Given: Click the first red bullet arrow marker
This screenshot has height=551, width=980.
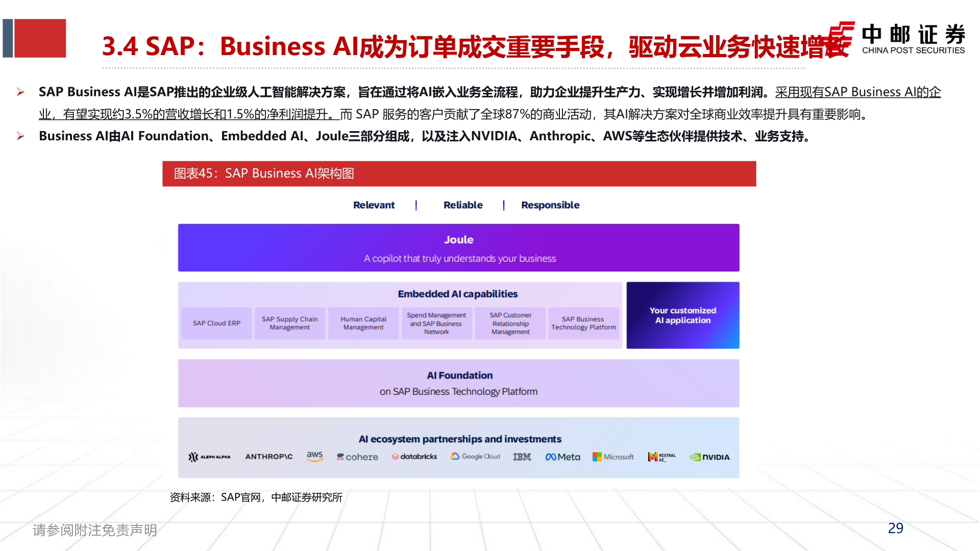Looking at the screenshot, I should click(x=20, y=92).
